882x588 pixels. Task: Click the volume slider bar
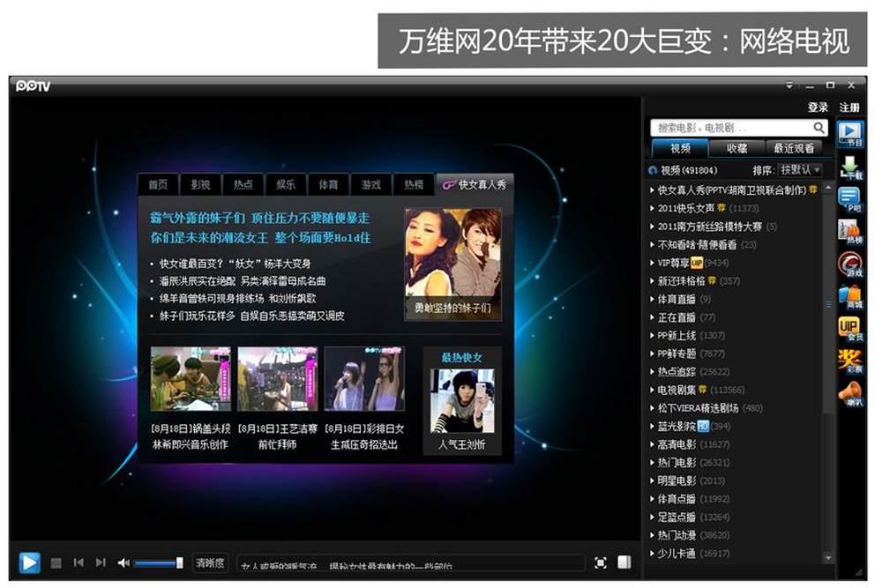[x=157, y=562]
